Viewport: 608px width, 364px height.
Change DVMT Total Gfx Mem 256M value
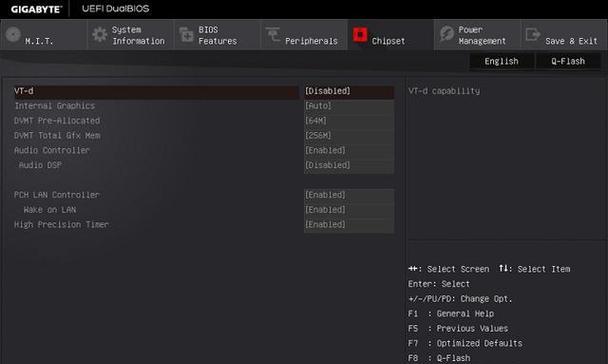point(349,135)
